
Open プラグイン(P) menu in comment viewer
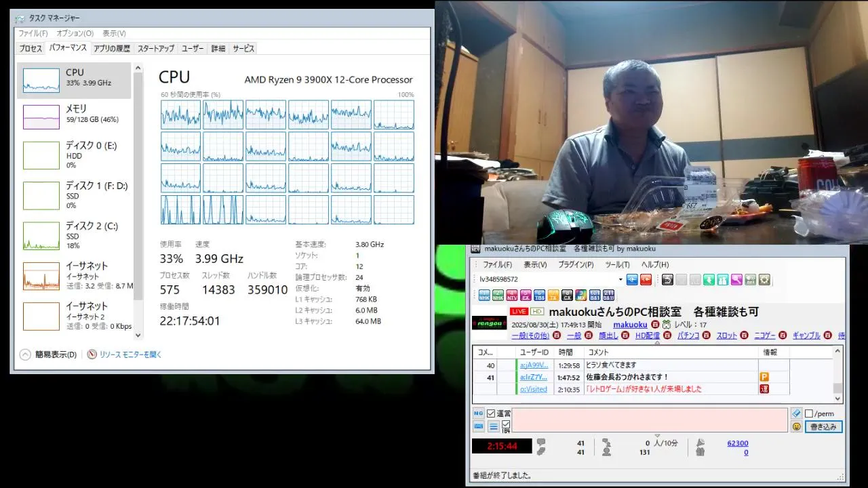point(576,265)
